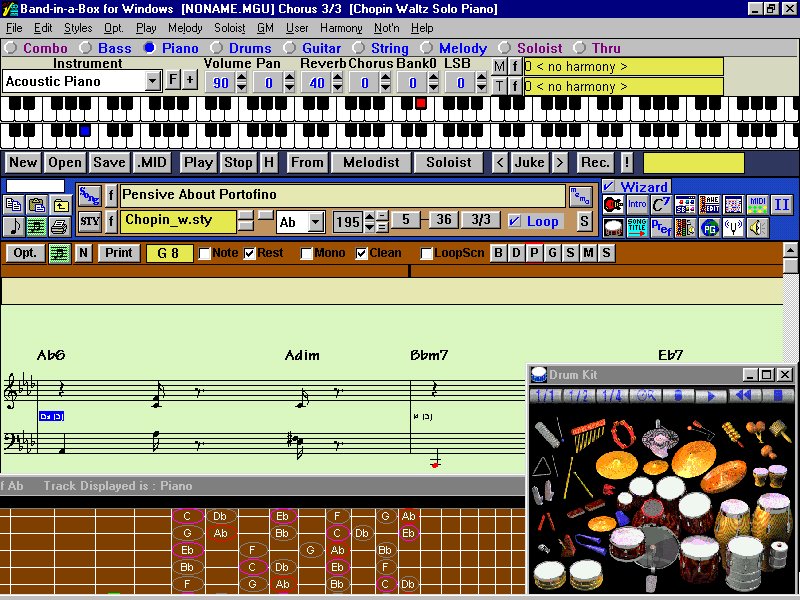Click the Melodist button

point(371,163)
